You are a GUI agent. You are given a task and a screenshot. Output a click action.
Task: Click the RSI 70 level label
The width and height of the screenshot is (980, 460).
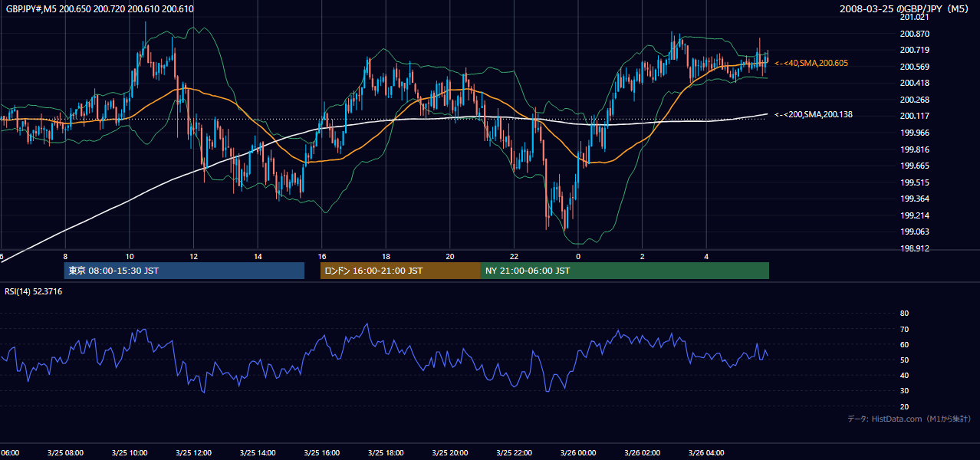(904, 329)
